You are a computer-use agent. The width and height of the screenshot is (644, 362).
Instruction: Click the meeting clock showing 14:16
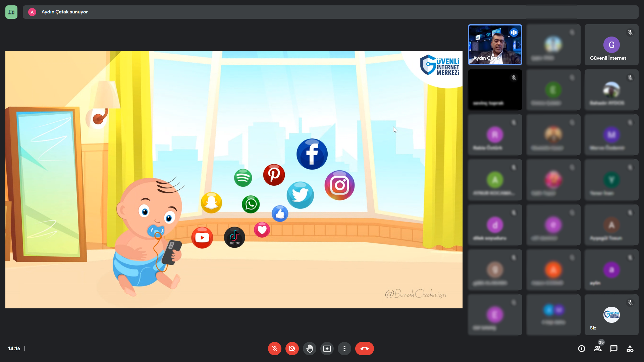[x=14, y=349]
